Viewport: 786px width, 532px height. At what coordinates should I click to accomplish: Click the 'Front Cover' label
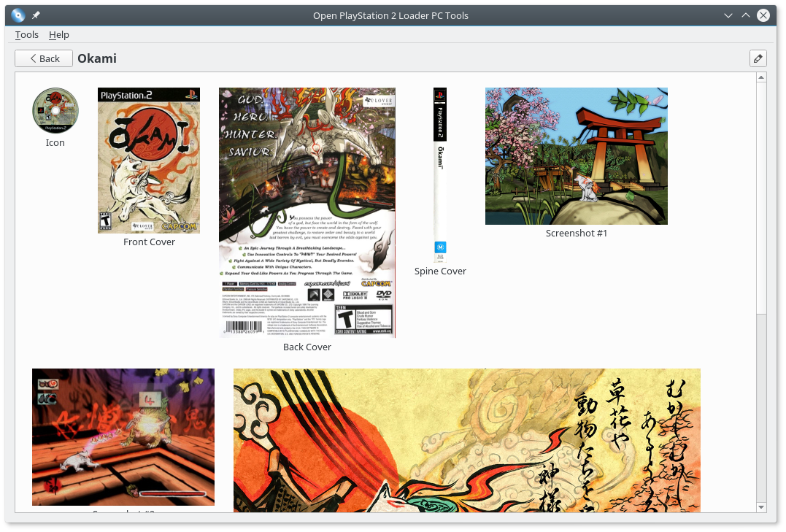(149, 242)
